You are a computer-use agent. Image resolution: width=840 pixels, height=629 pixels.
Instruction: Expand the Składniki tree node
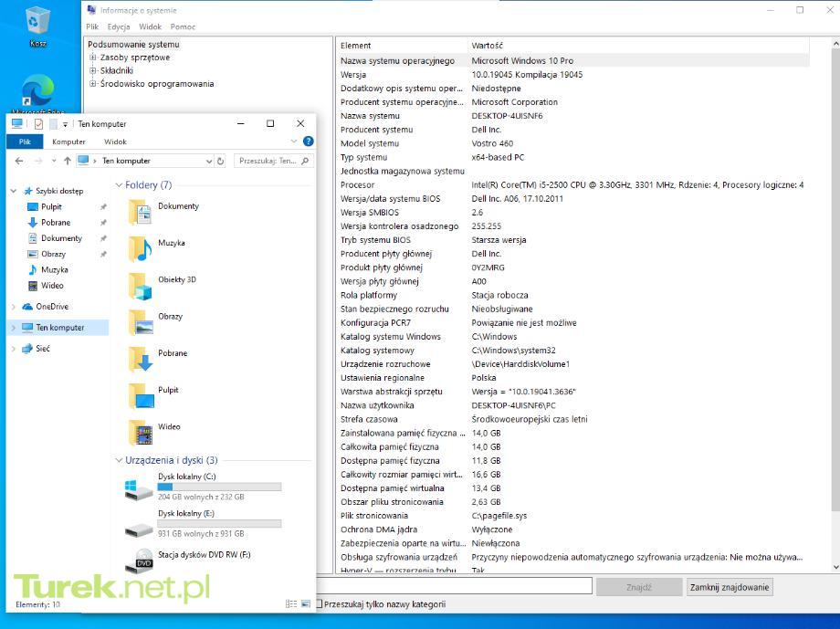tap(93, 70)
